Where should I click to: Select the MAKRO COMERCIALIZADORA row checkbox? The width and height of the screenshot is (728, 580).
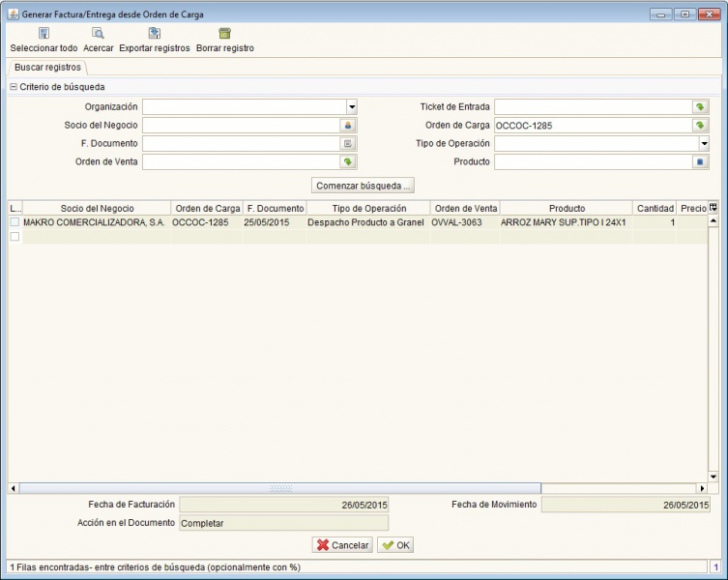(15, 222)
